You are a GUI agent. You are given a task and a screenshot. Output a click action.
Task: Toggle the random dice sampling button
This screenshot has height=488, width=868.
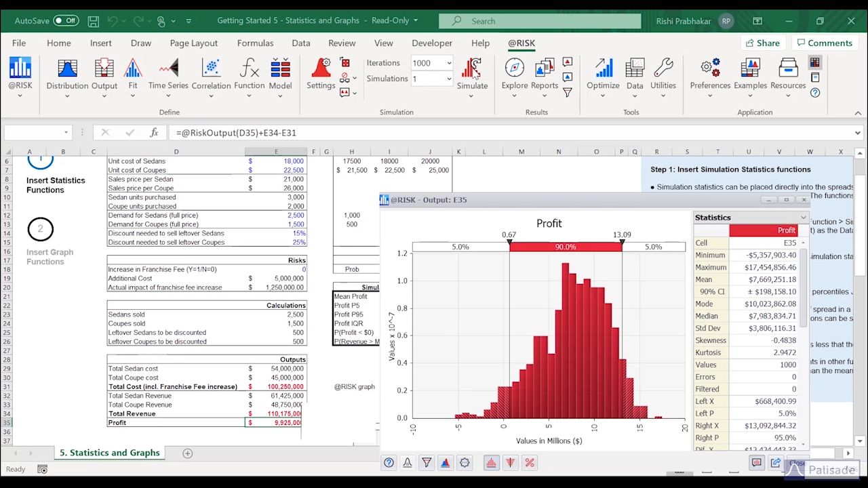(x=345, y=63)
